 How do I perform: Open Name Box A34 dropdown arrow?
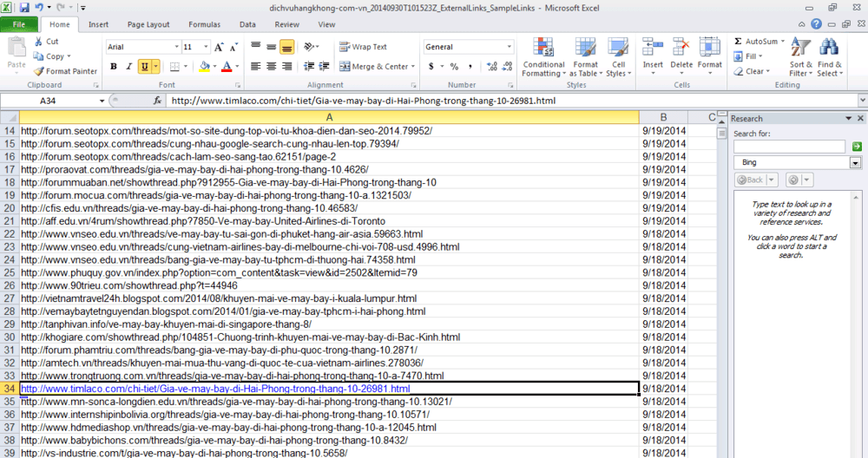point(102,101)
